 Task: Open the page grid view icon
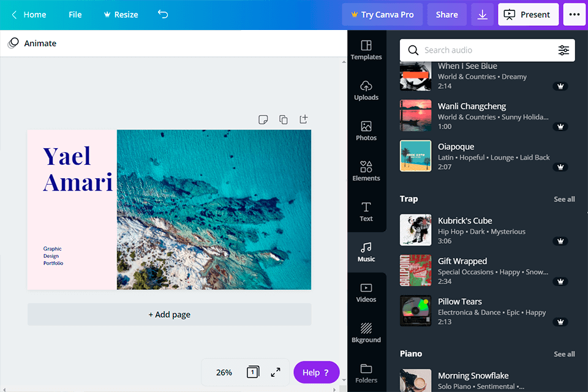253,372
